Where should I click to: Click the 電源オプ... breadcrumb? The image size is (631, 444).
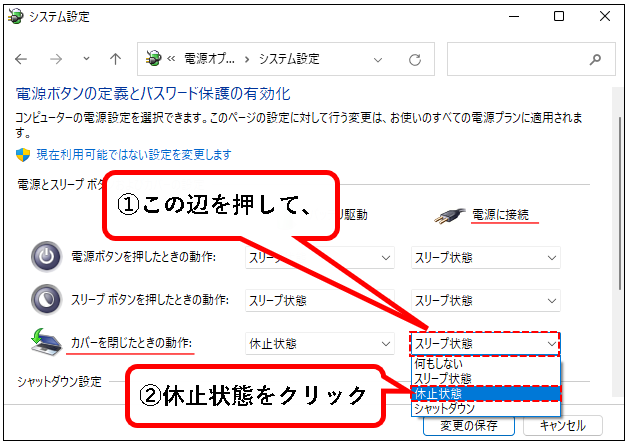coord(209,59)
